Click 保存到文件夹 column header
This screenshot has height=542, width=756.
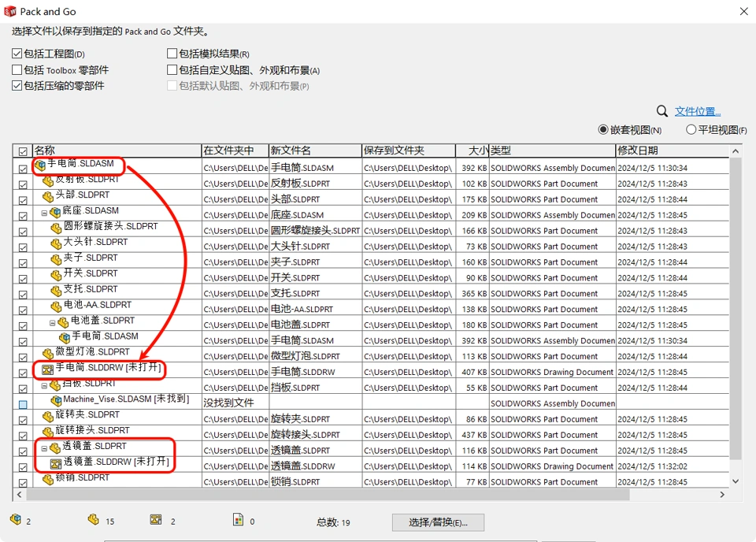(409, 150)
